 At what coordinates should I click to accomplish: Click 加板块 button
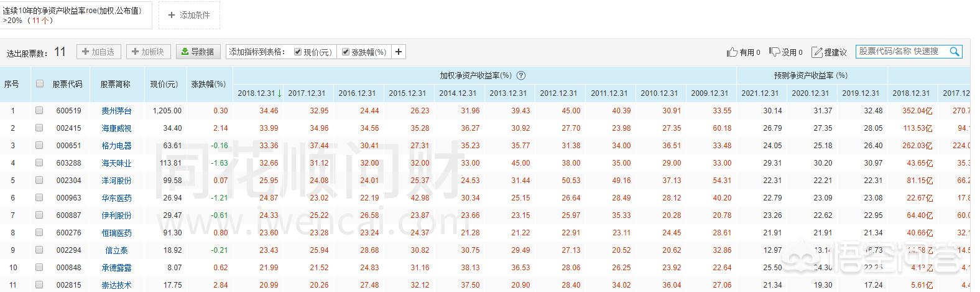(x=149, y=52)
